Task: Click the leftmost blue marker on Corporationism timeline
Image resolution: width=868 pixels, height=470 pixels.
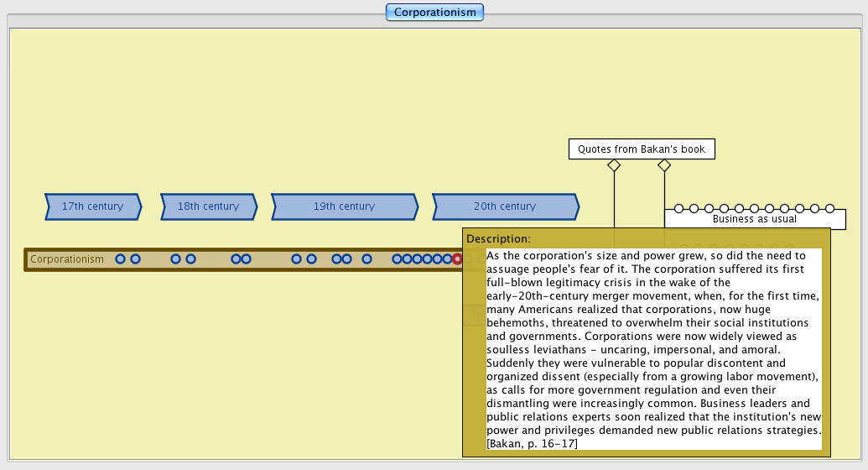Action: (120, 259)
